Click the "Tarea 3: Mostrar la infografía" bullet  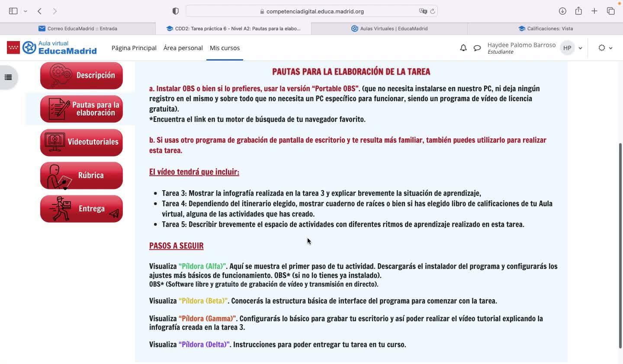(321, 193)
